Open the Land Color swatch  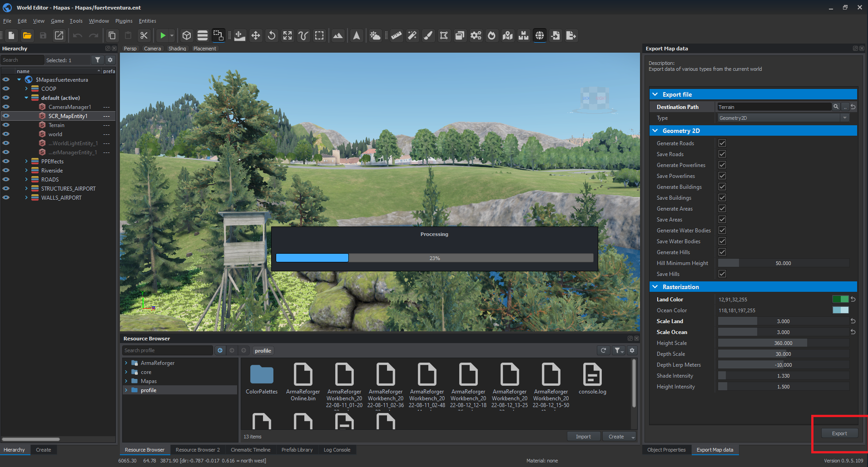(x=840, y=299)
